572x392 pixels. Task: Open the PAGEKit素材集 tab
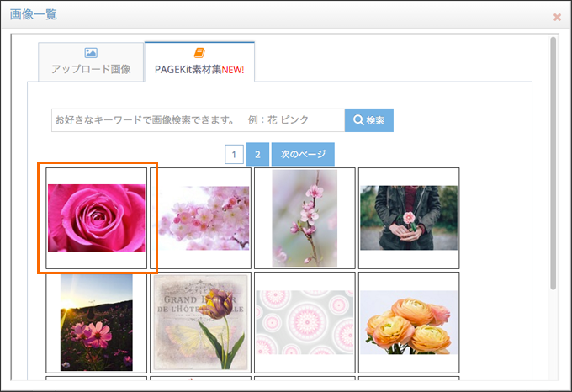pos(199,62)
